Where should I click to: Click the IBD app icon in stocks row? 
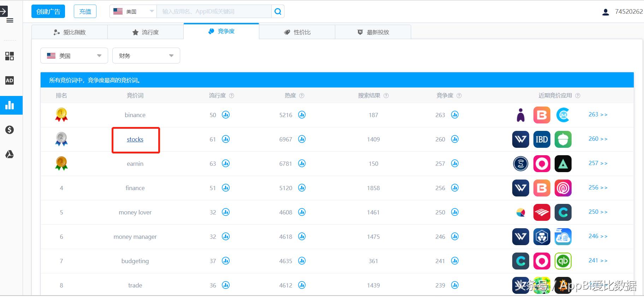542,139
